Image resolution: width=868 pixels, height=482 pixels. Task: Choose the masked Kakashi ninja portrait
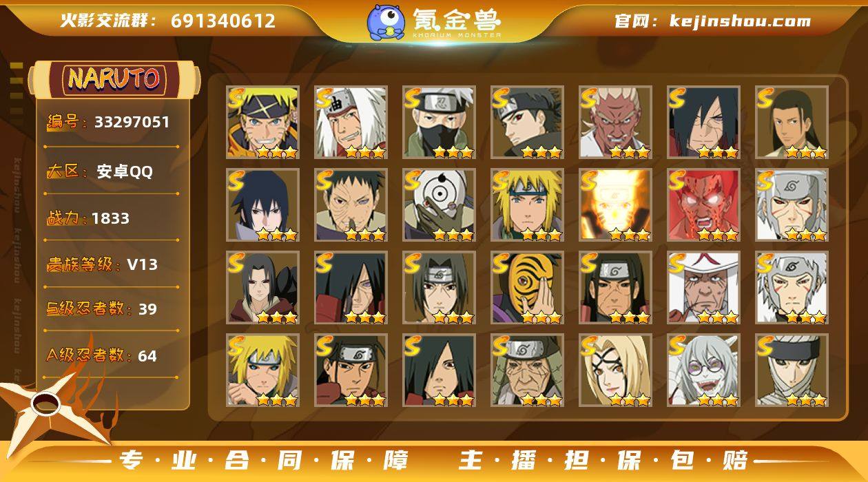(439, 122)
